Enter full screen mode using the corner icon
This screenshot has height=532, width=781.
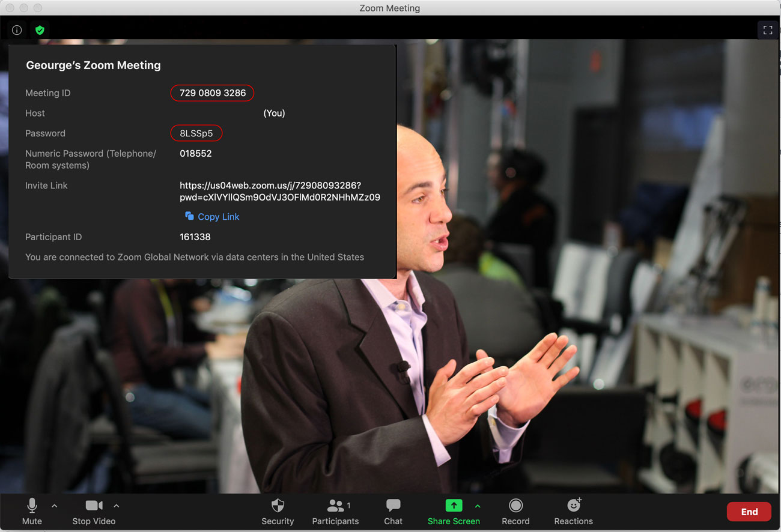pos(767,30)
